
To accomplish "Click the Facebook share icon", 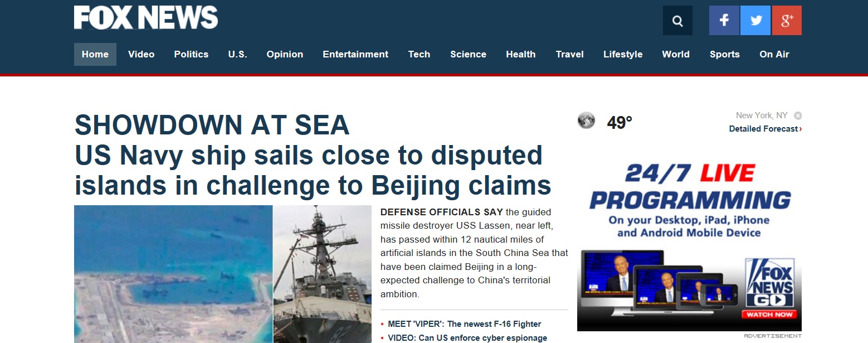I will 724,21.
